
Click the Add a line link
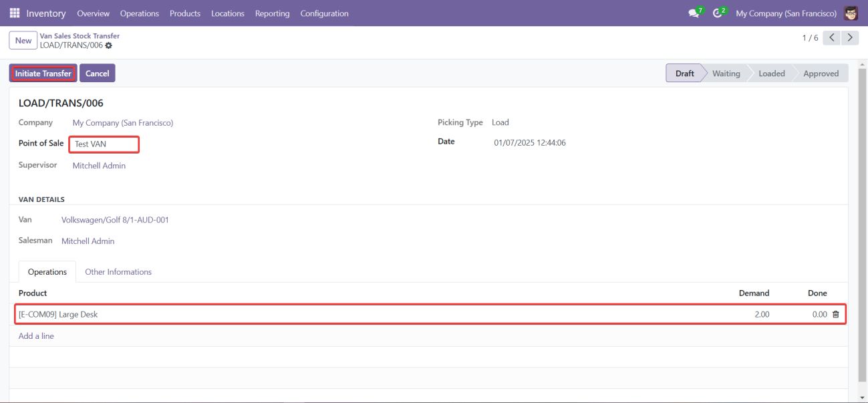tap(36, 336)
